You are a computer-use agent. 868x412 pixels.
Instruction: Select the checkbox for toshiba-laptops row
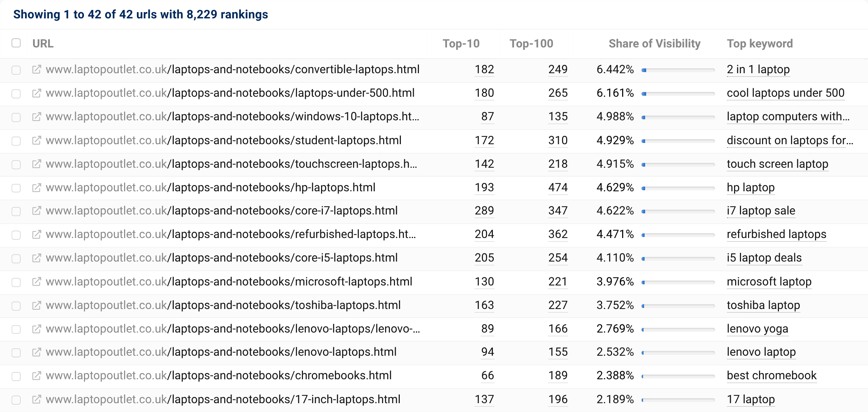(x=16, y=306)
